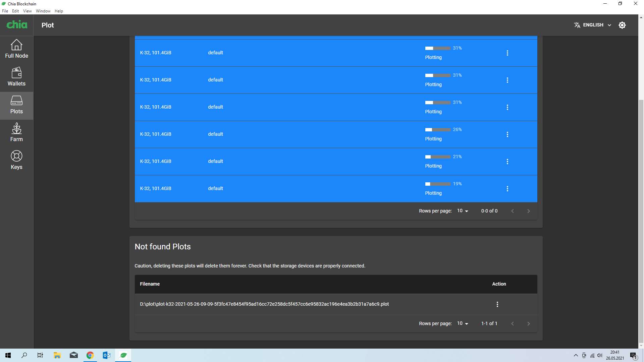Open the File menu
Image resolution: width=644 pixels, height=362 pixels.
[x=5, y=11]
